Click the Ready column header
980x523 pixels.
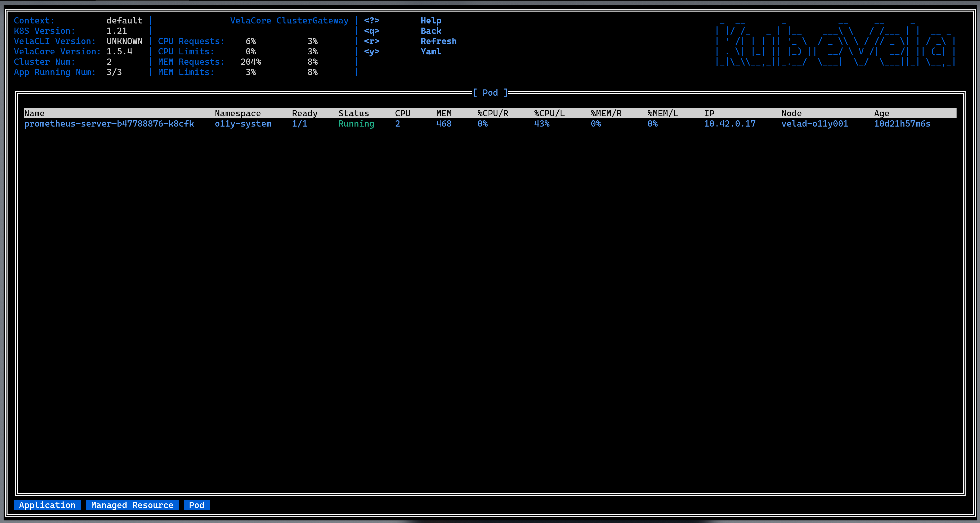click(304, 113)
